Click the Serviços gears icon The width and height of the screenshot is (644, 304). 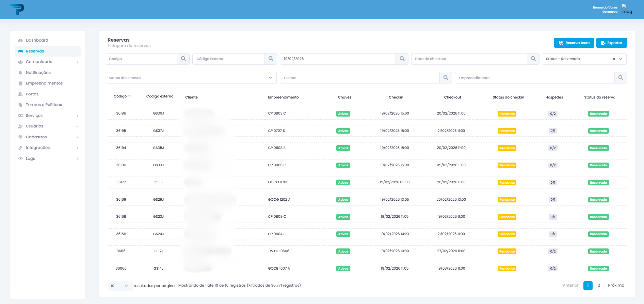[20, 116]
